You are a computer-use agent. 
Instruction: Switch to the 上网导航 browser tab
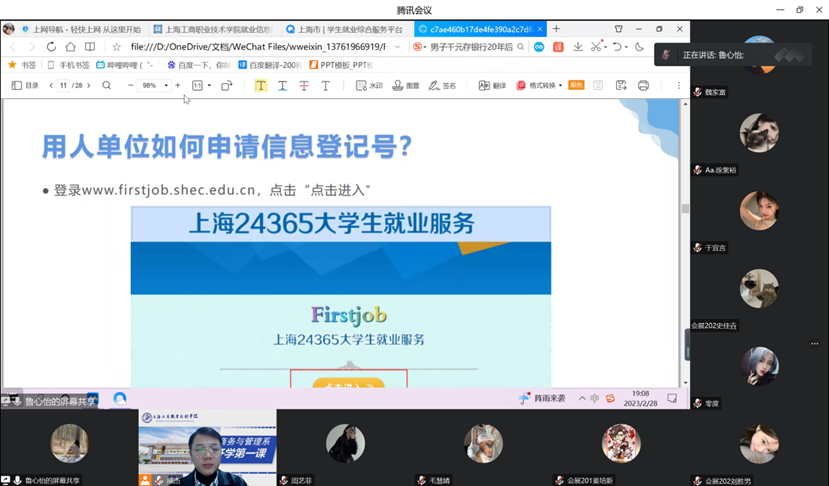82,29
